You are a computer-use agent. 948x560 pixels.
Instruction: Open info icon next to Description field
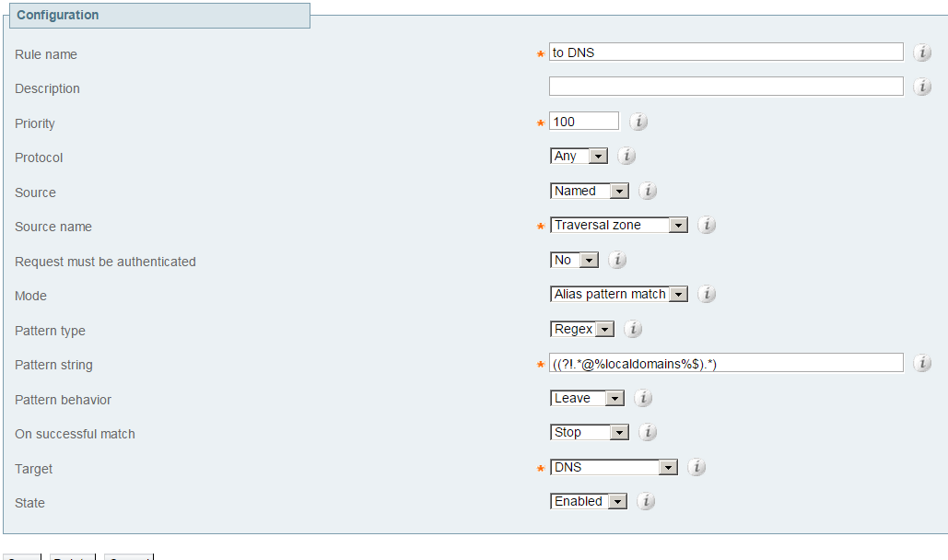(922, 87)
